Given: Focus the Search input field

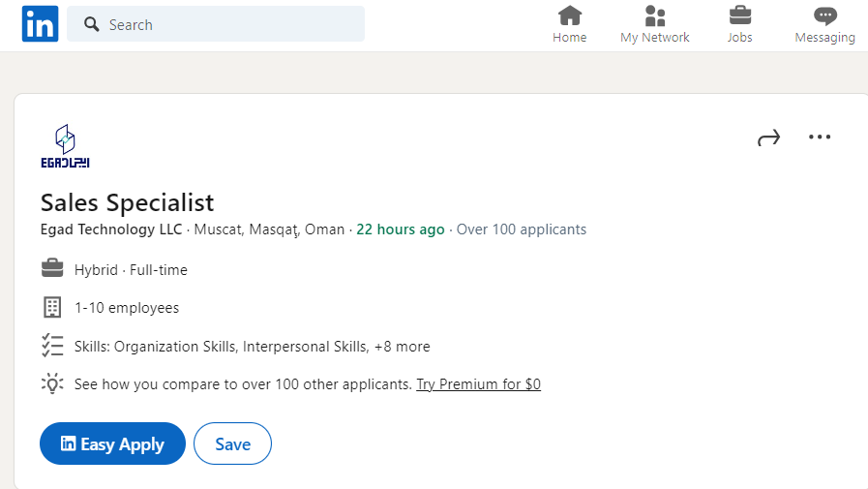Looking at the screenshot, I should (216, 24).
